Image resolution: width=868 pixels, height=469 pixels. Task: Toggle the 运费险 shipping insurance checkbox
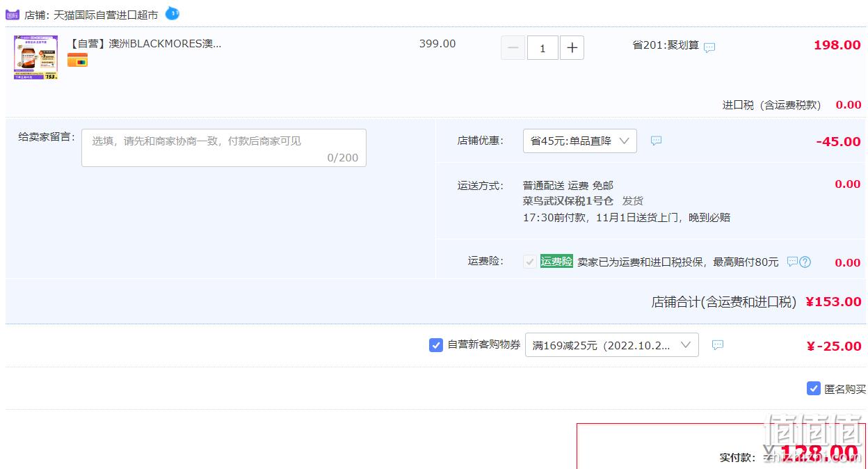click(x=530, y=262)
